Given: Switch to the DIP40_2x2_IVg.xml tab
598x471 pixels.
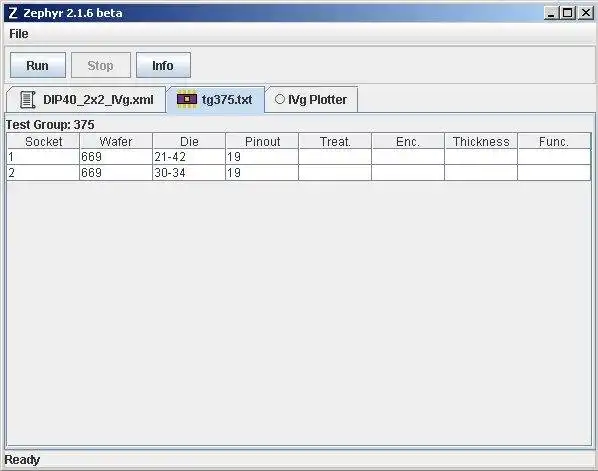Looking at the screenshot, I should (86, 100).
